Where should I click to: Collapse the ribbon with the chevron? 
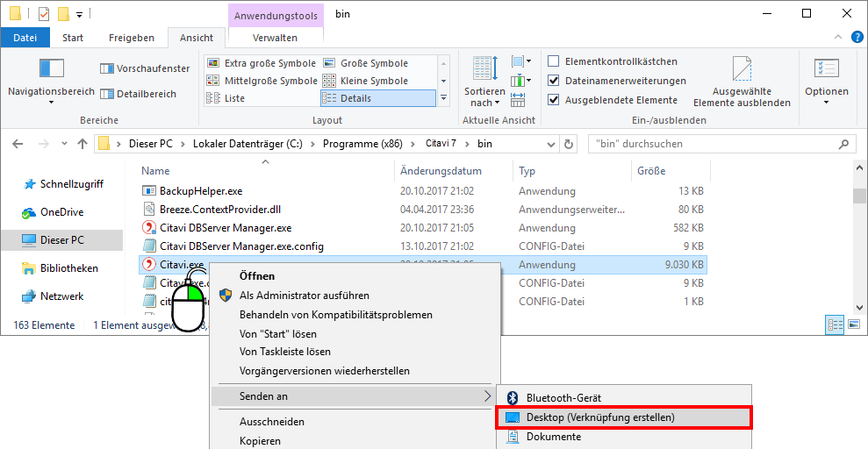(x=838, y=38)
